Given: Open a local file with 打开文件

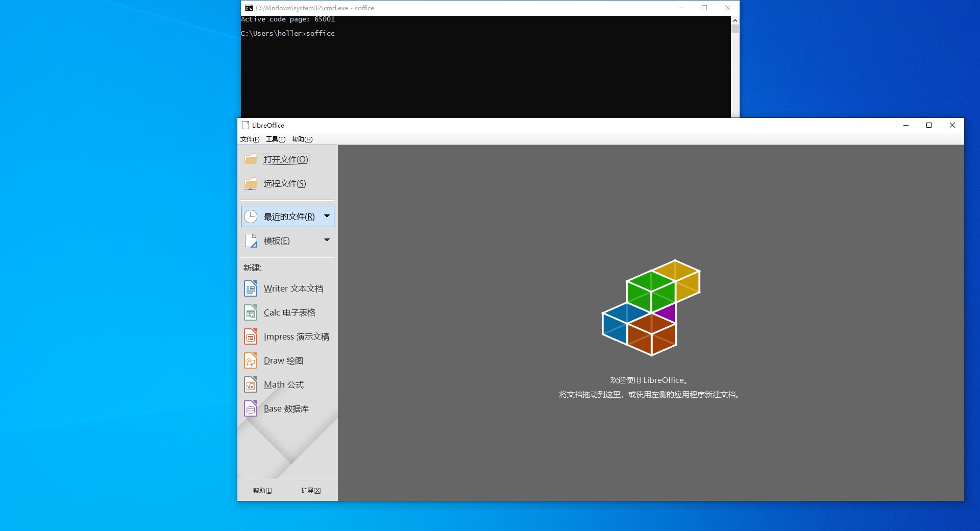Looking at the screenshot, I should (285, 159).
